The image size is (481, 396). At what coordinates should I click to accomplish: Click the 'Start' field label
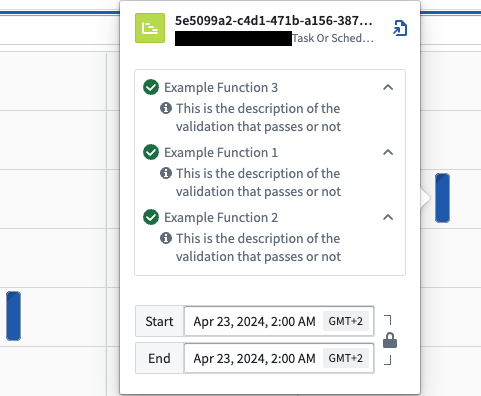(159, 321)
